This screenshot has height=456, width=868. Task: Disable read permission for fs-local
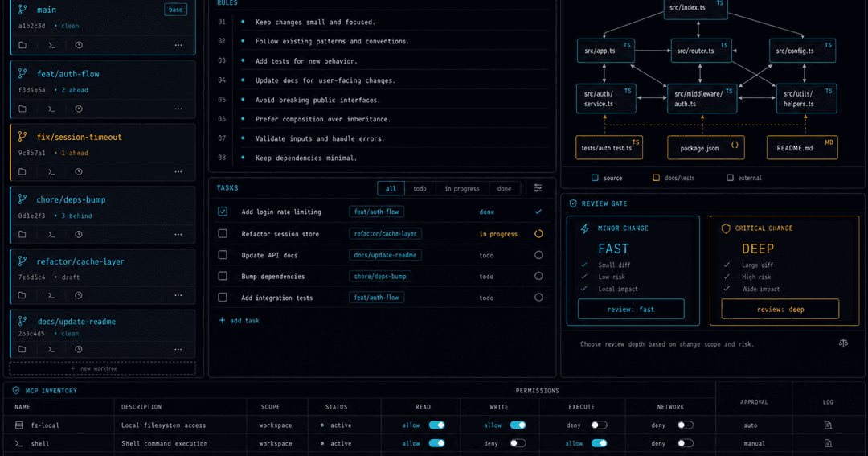pyautogui.click(x=436, y=425)
